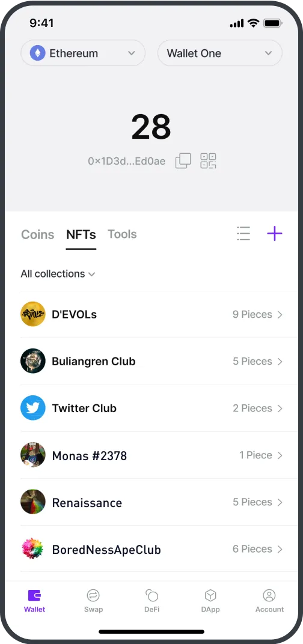This screenshot has height=644, width=303.
Task: Open DApp cube icon
Action: click(x=210, y=601)
